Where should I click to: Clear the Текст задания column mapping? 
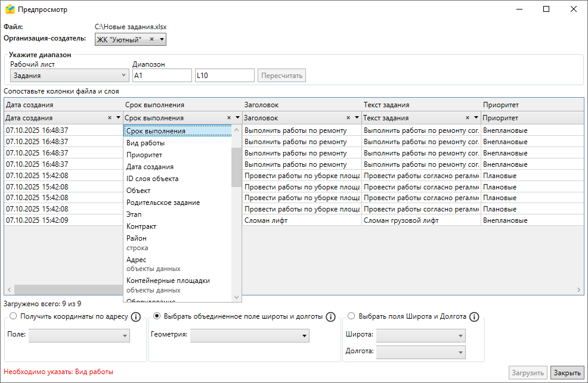[468, 118]
